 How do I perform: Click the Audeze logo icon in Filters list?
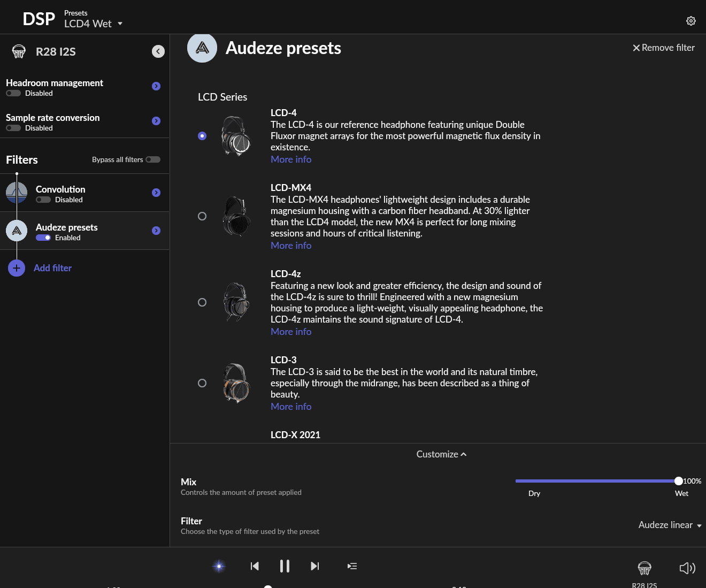pos(17,231)
